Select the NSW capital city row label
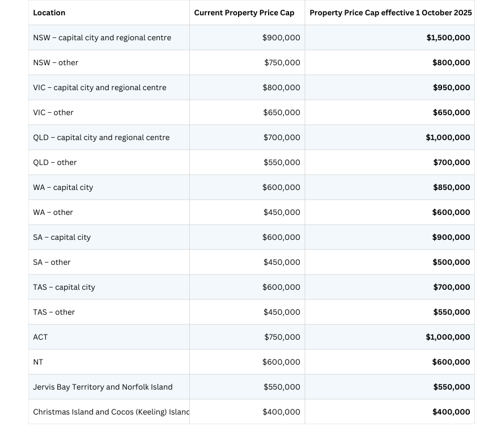Viewport: 501px width, 448px height. coord(102,37)
